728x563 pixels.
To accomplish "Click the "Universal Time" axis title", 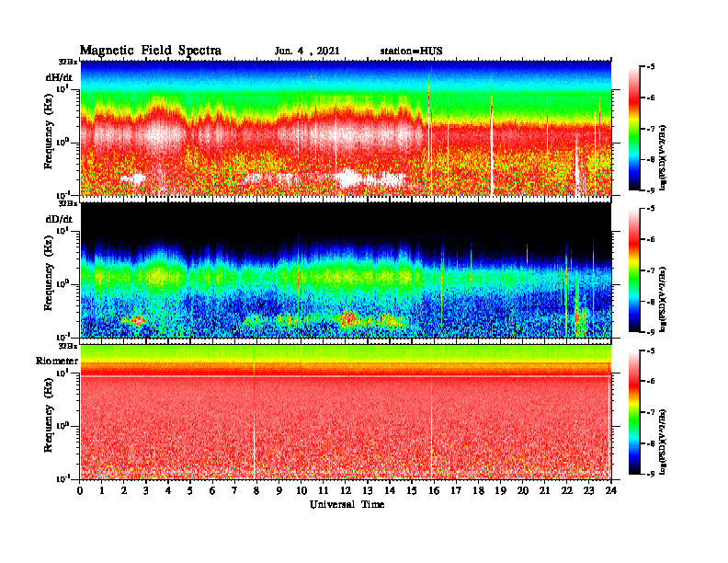I will [347, 504].
